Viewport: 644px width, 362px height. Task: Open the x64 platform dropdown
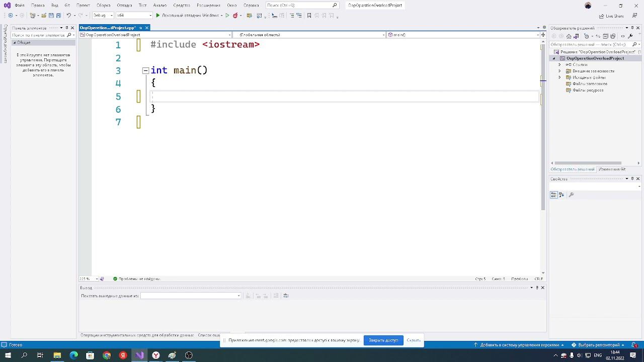[134, 16]
